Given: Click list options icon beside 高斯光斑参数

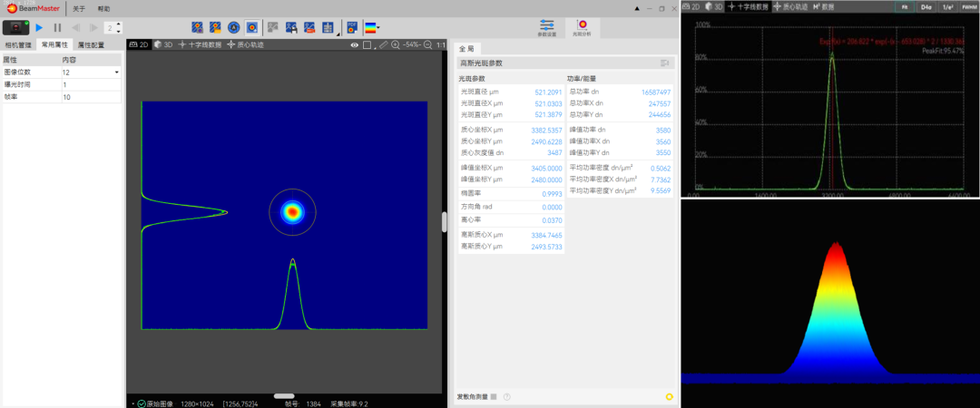Looking at the screenshot, I should click(665, 63).
